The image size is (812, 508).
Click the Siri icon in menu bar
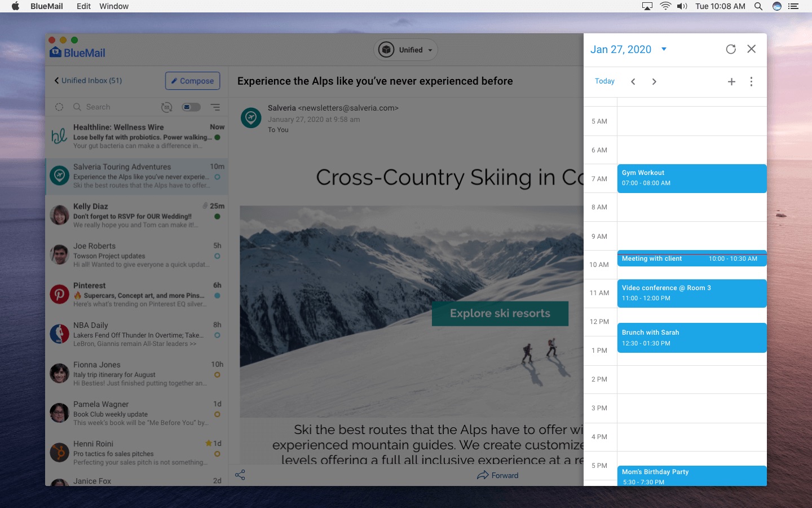pos(777,6)
